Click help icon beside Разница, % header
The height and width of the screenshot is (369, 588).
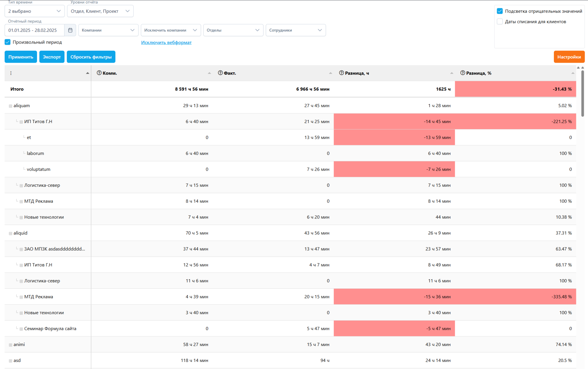462,73
